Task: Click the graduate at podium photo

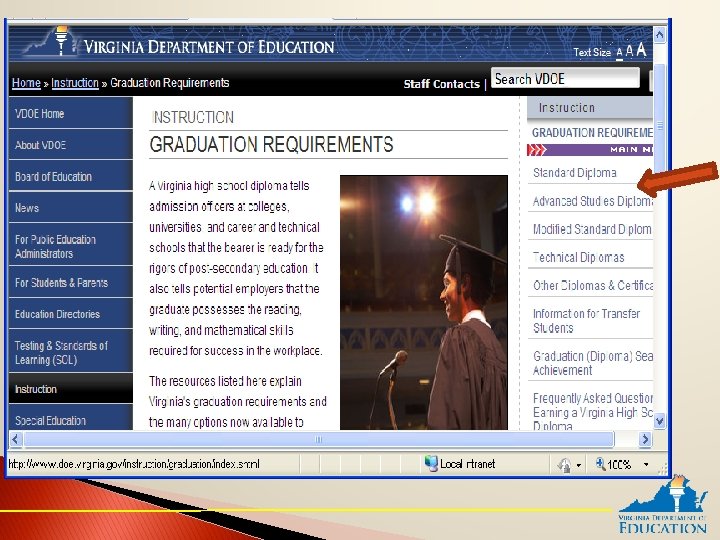Action: coord(424,302)
